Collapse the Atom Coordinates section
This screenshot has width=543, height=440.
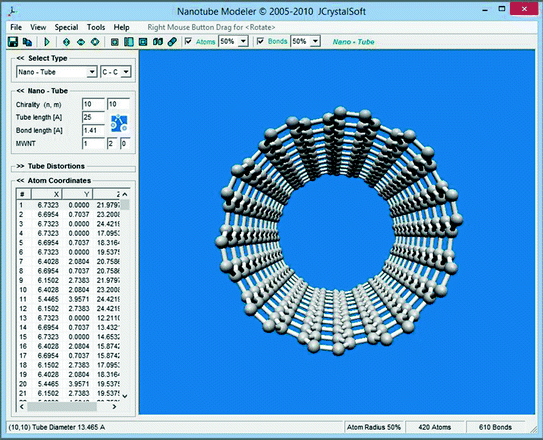point(20,181)
